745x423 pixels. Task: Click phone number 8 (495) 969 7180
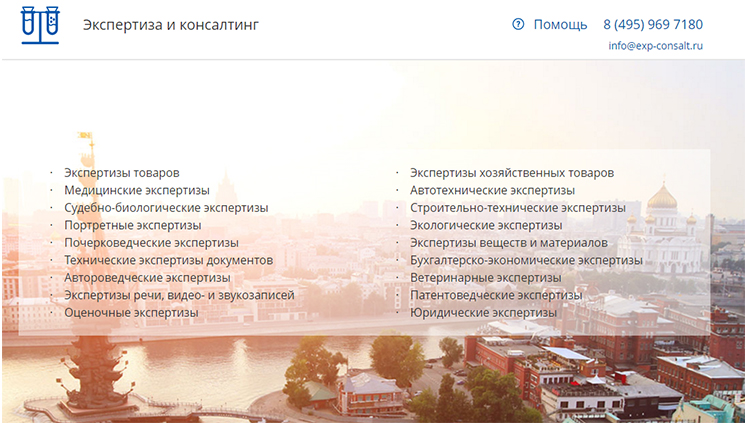(x=652, y=24)
